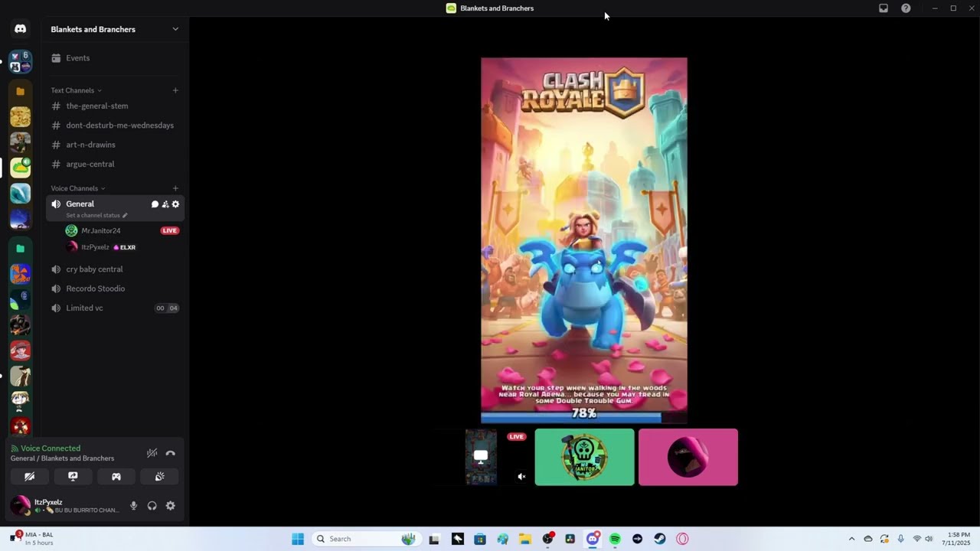Join Limited vc voice channel
This screenshot has height=551, width=980.
[115, 308]
